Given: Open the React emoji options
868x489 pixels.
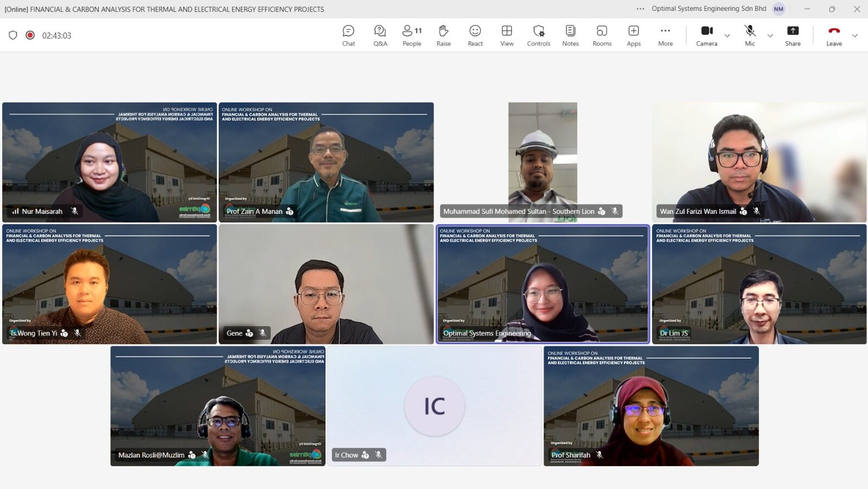Looking at the screenshot, I should [475, 36].
